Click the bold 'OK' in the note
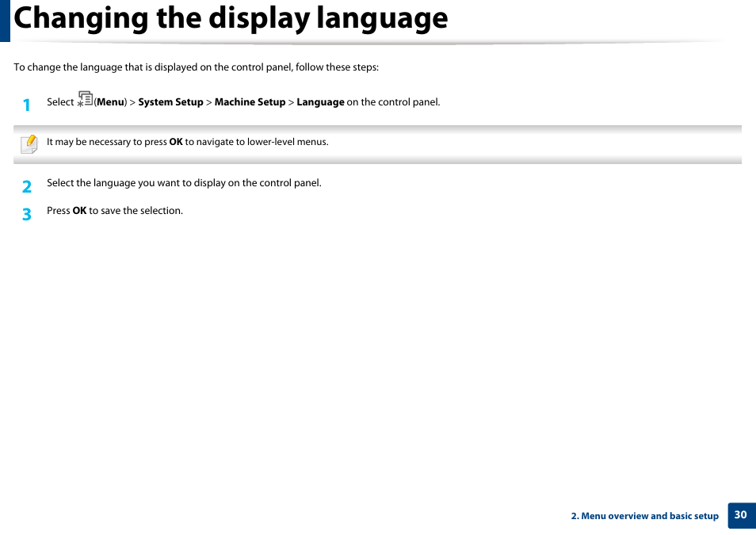The width and height of the screenshot is (756, 535). click(175, 142)
